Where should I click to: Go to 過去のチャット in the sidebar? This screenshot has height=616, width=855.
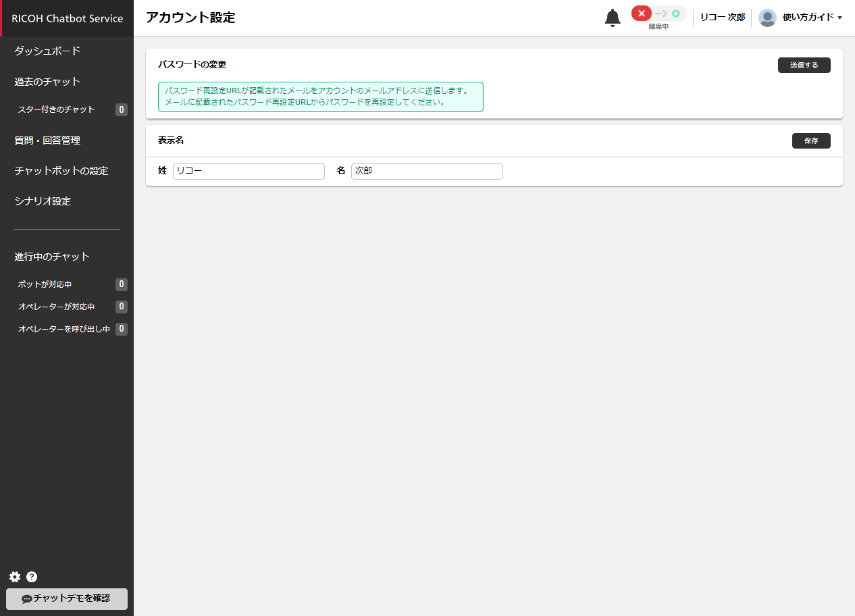[x=47, y=82]
